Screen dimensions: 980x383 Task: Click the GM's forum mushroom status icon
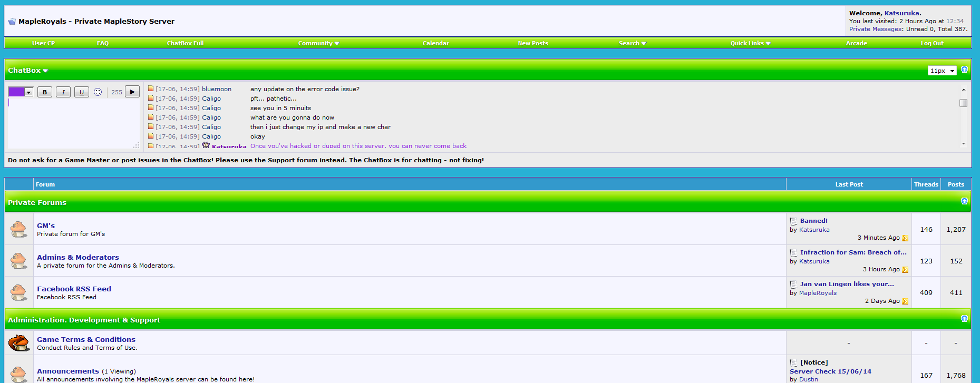(18, 229)
